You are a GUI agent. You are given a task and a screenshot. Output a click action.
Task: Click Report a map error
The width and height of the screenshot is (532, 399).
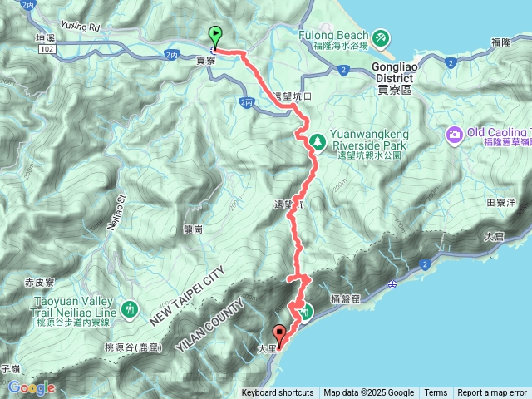pos(491,393)
